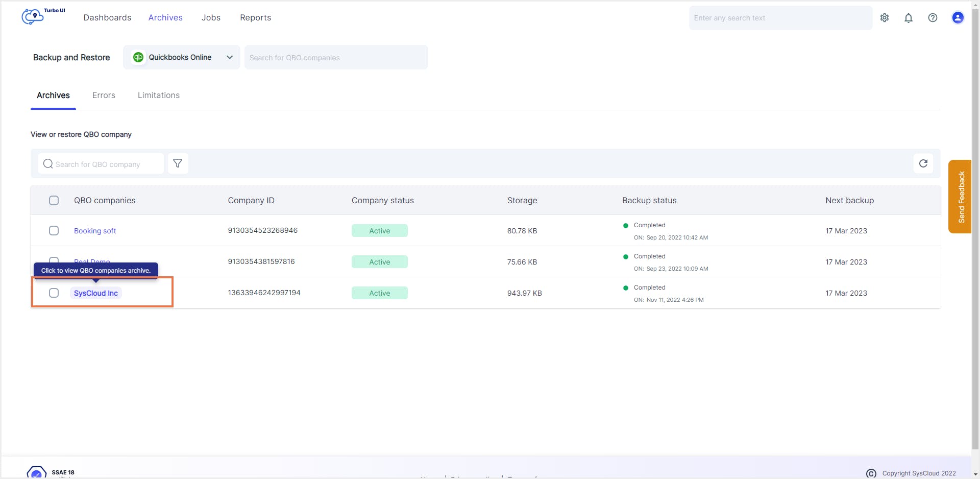Open Jobs from the top navigation
980x479 pixels.
point(211,17)
